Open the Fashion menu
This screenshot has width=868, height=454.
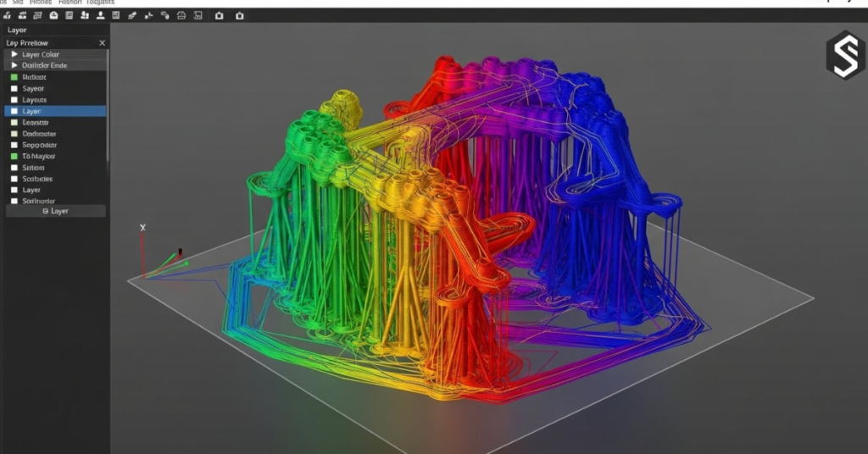click(x=70, y=3)
